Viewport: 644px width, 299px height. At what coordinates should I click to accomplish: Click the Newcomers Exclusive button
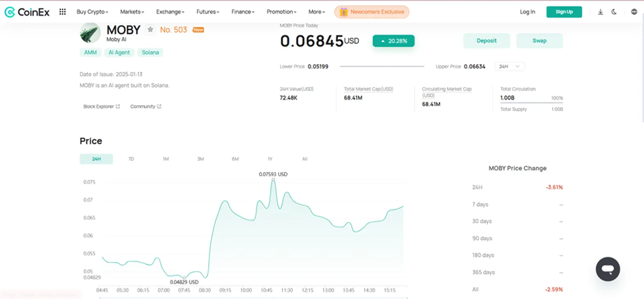(372, 12)
